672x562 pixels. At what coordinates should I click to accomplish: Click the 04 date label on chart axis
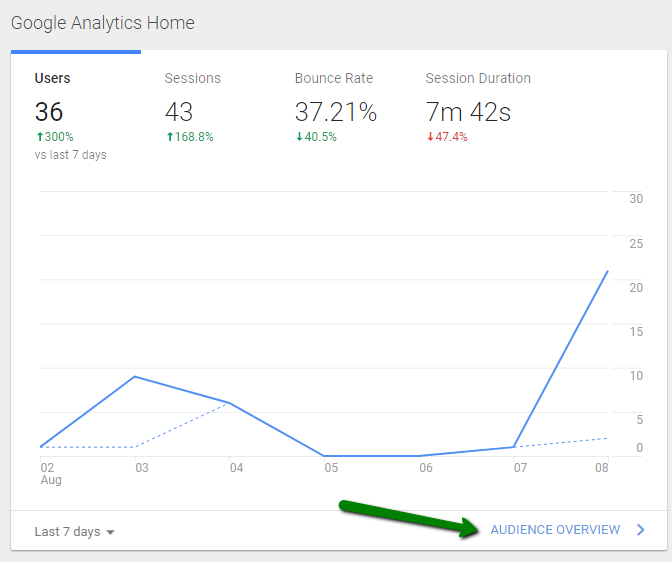pyautogui.click(x=237, y=467)
